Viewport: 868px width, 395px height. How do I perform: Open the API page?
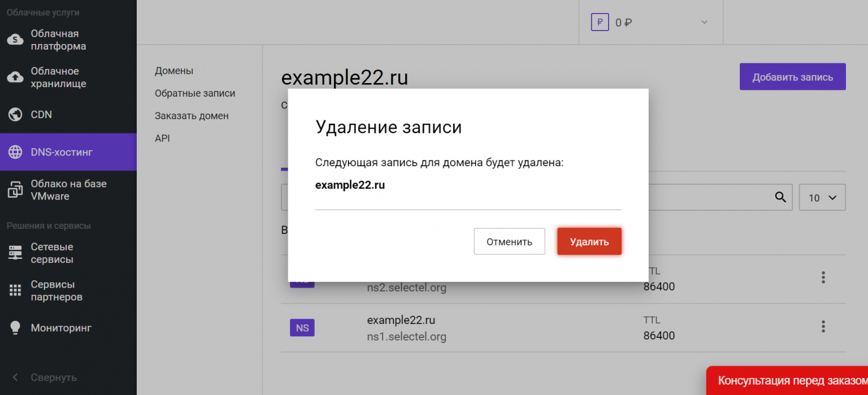click(162, 138)
